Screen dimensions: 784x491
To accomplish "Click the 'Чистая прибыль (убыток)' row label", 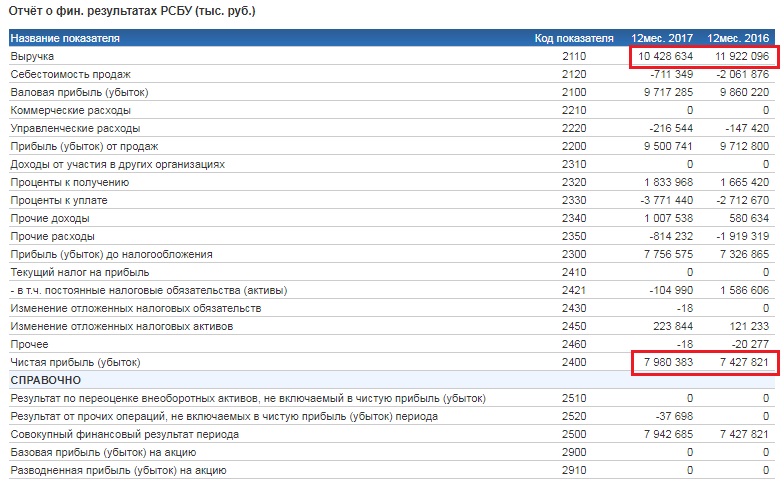I will [x=75, y=362].
